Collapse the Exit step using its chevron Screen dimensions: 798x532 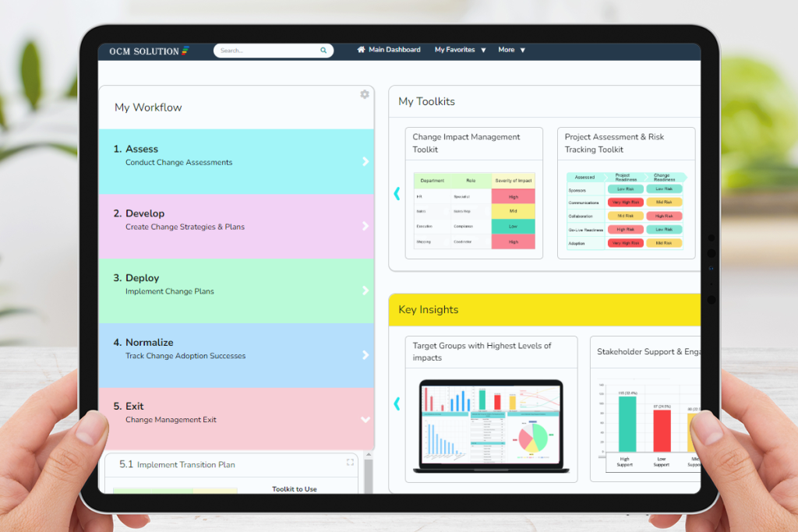coord(365,419)
